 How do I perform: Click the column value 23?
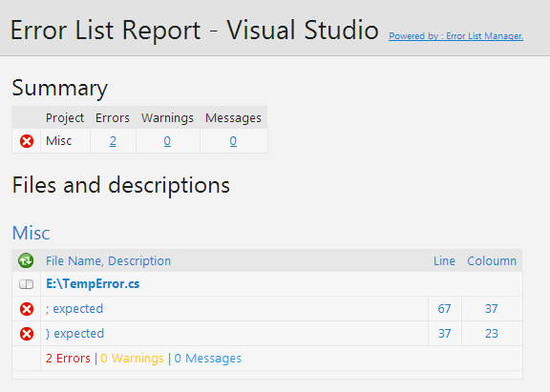click(x=491, y=334)
